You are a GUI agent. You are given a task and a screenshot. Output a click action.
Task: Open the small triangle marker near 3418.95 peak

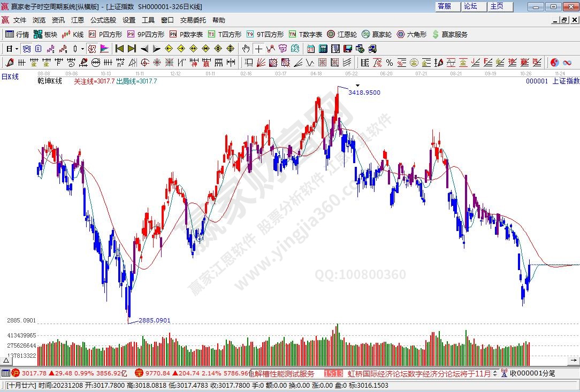click(x=358, y=86)
